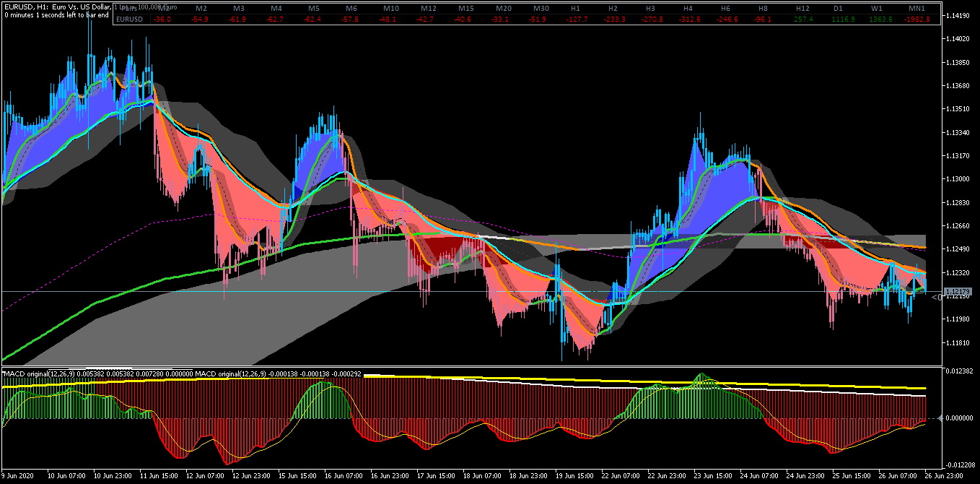Click the -62.7 value under M4
Image resolution: width=980 pixels, height=484 pixels.
click(274, 20)
